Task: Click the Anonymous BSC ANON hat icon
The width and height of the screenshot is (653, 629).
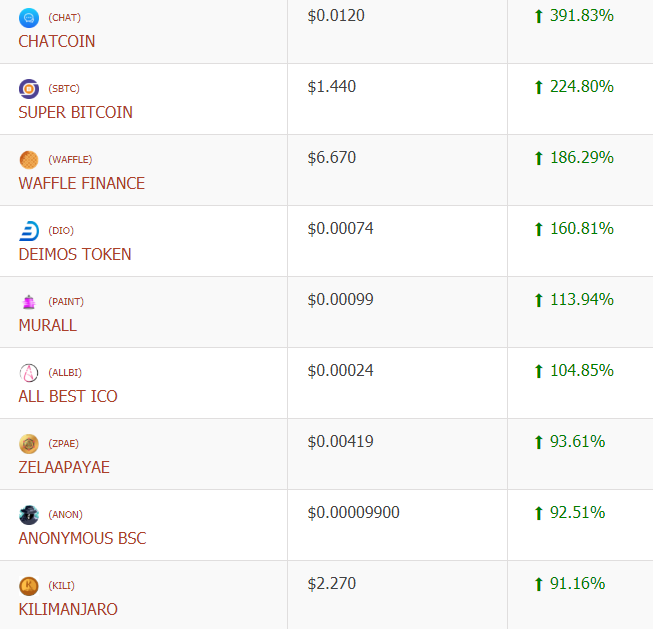Action: [x=29, y=515]
